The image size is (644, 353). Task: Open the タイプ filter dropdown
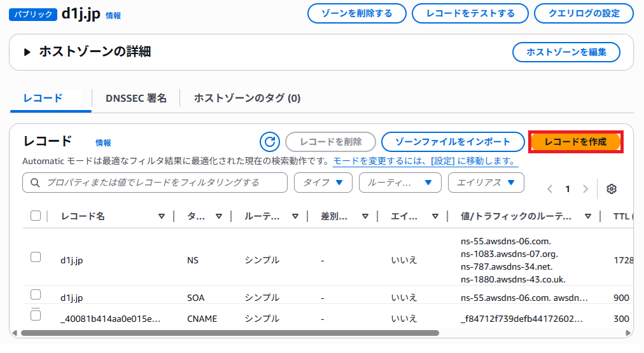323,183
